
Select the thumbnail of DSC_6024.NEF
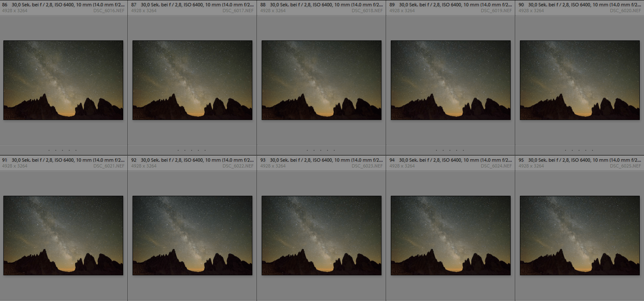(x=451, y=235)
